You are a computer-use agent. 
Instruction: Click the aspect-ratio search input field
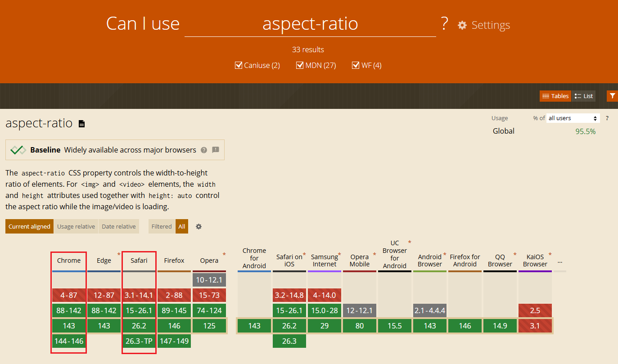point(310,24)
